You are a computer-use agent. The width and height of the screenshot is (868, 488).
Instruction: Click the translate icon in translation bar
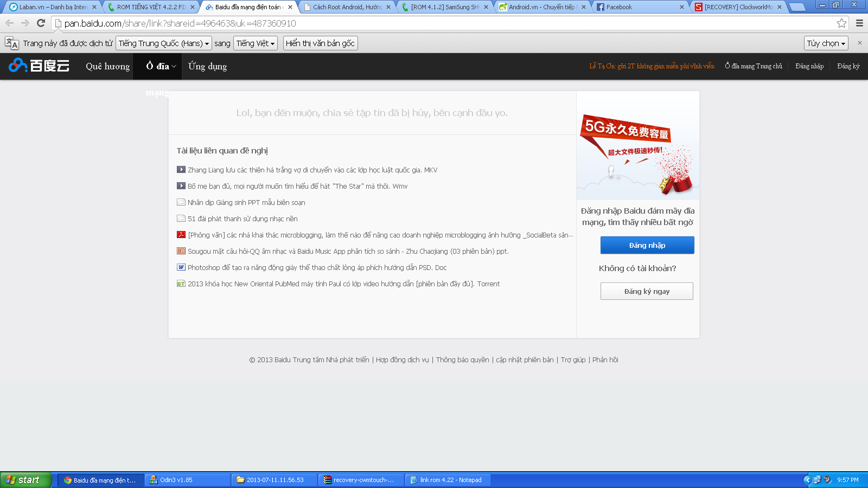pos(12,43)
